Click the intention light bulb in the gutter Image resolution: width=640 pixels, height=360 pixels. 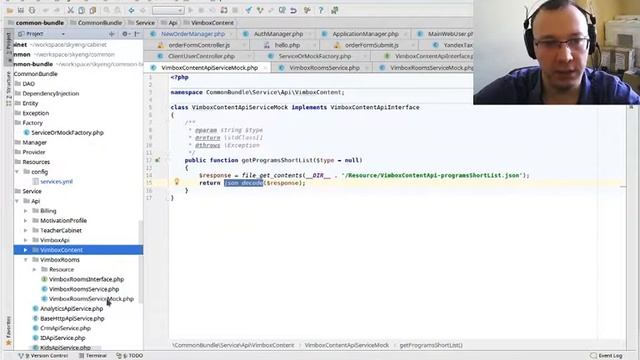[177, 182]
